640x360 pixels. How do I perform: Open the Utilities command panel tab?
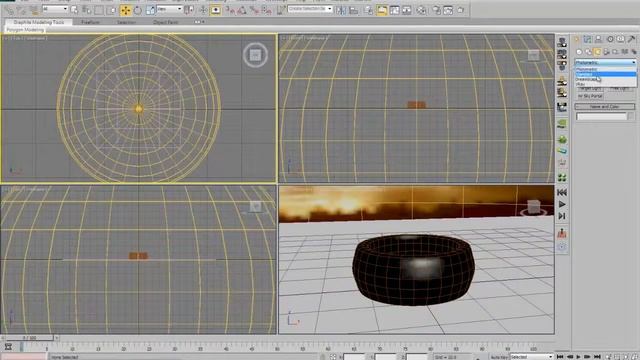pos(632,39)
